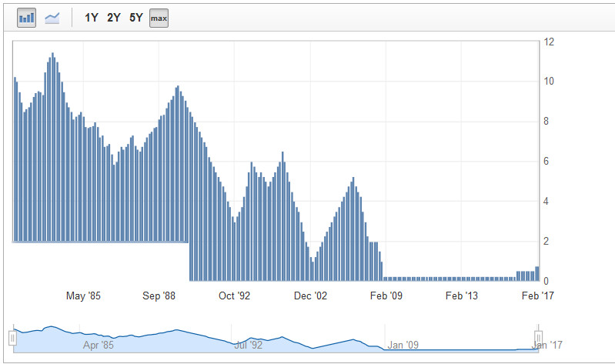The image size is (615, 364).
Task: Select the 1Y time range
Action: click(92, 17)
